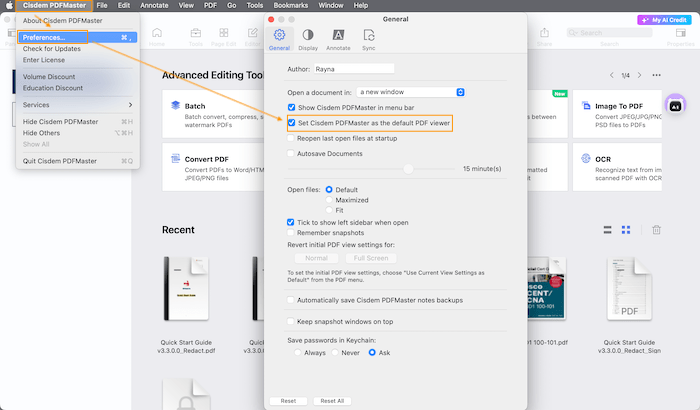
Task: Enable Remember snapshots checkbox
Action: [x=291, y=233]
